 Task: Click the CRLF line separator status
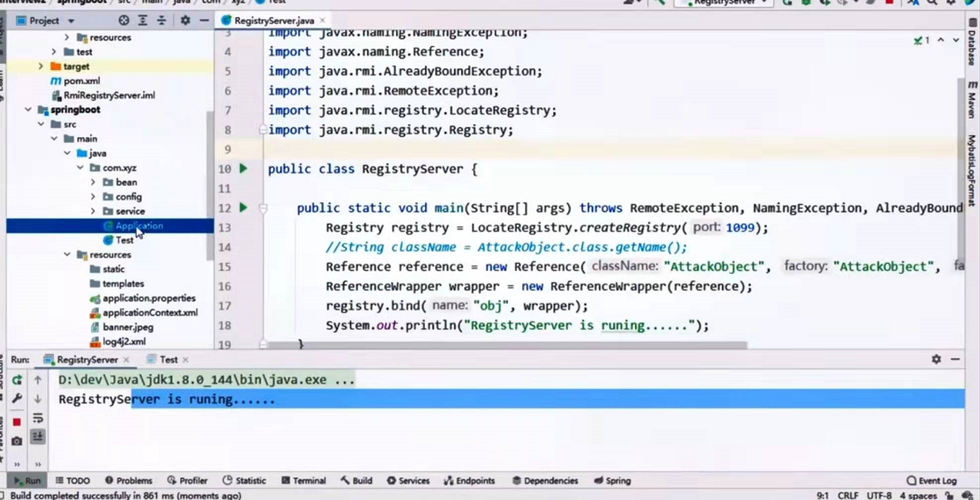848,495
